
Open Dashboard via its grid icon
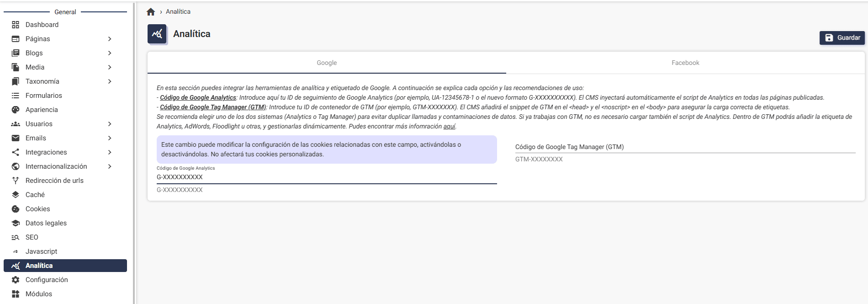[16, 25]
